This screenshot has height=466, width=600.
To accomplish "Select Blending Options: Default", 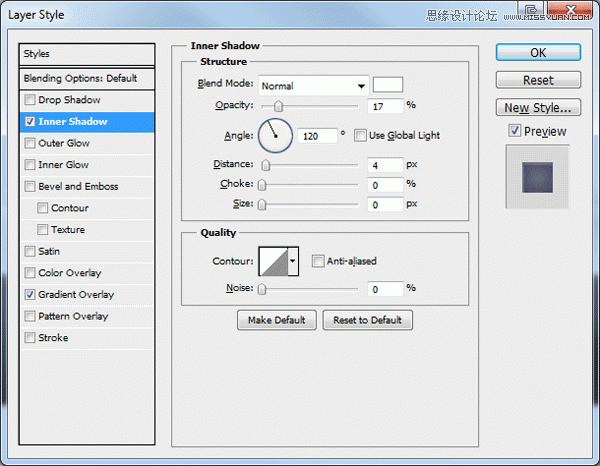I will point(87,78).
